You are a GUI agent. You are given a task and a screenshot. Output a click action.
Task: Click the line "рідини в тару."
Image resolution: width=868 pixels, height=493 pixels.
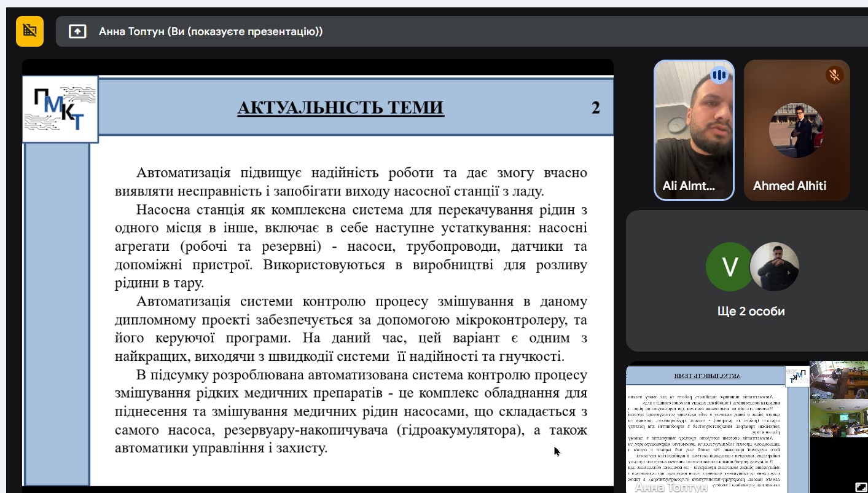point(159,283)
